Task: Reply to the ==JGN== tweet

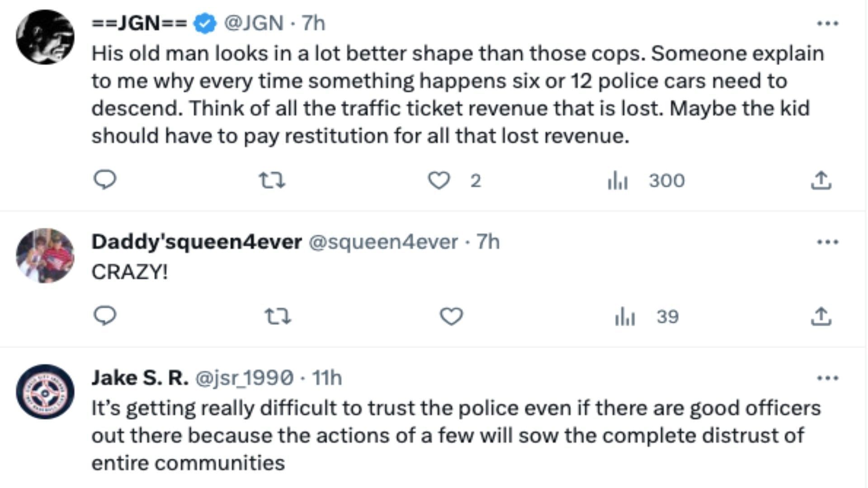Action: pyautogui.click(x=105, y=180)
